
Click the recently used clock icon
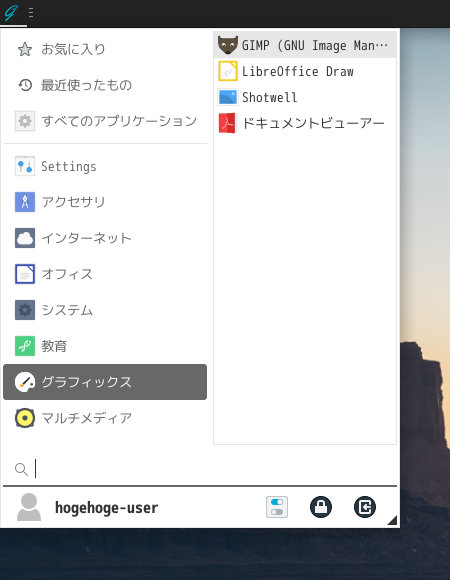[x=25, y=85]
